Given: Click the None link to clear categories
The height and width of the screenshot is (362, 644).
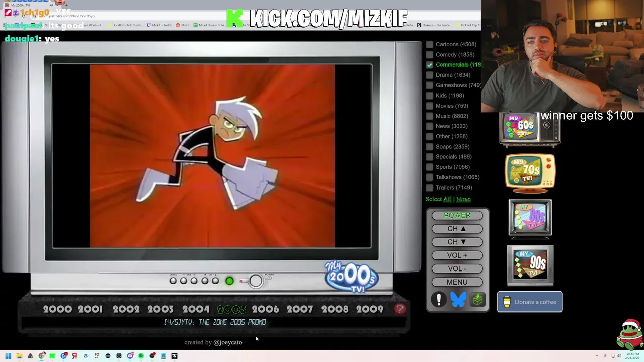Looking at the screenshot, I should pos(463,199).
